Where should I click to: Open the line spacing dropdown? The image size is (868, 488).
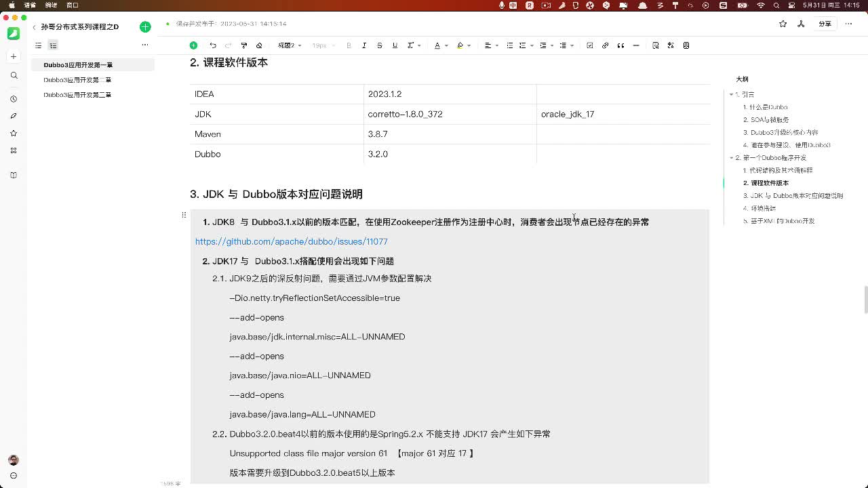(566, 45)
